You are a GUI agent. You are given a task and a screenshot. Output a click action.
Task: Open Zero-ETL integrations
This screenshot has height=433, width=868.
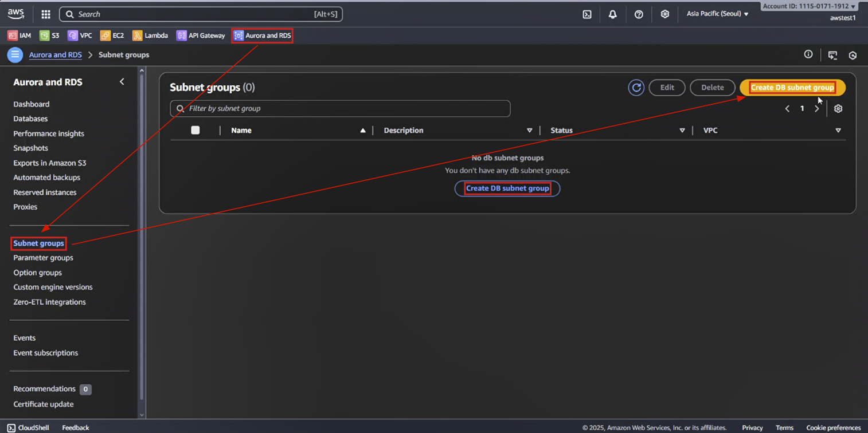(49, 302)
